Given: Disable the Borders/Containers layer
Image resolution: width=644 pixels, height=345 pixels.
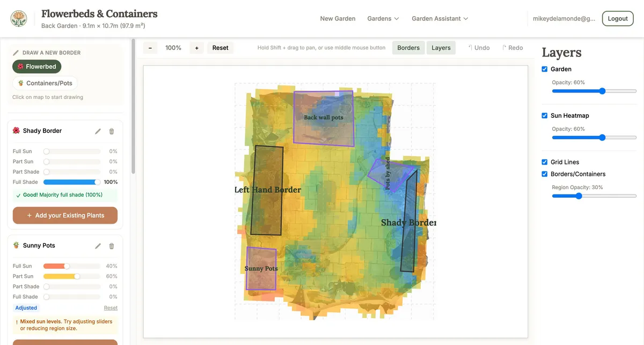Looking at the screenshot, I should pos(544,174).
